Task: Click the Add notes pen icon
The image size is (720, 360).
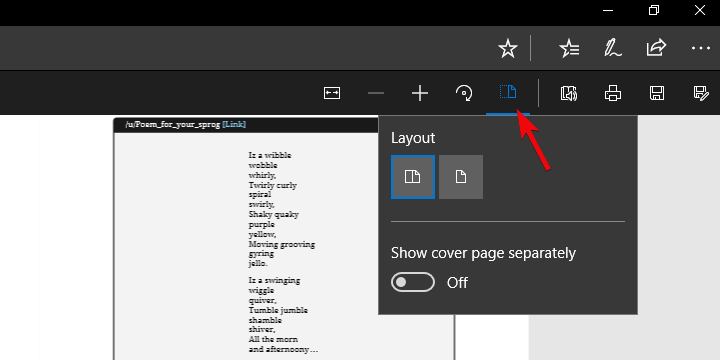Action: click(x=613, y=48)
